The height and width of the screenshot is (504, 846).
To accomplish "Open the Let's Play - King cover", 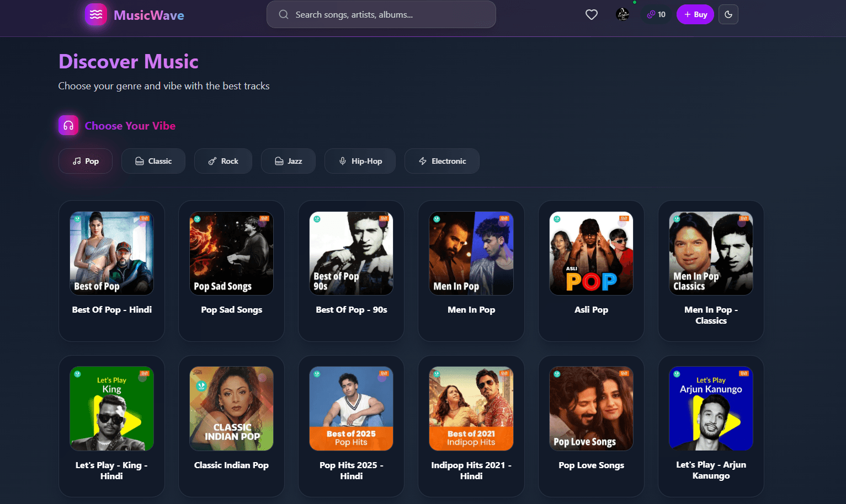I will [111, 409].
